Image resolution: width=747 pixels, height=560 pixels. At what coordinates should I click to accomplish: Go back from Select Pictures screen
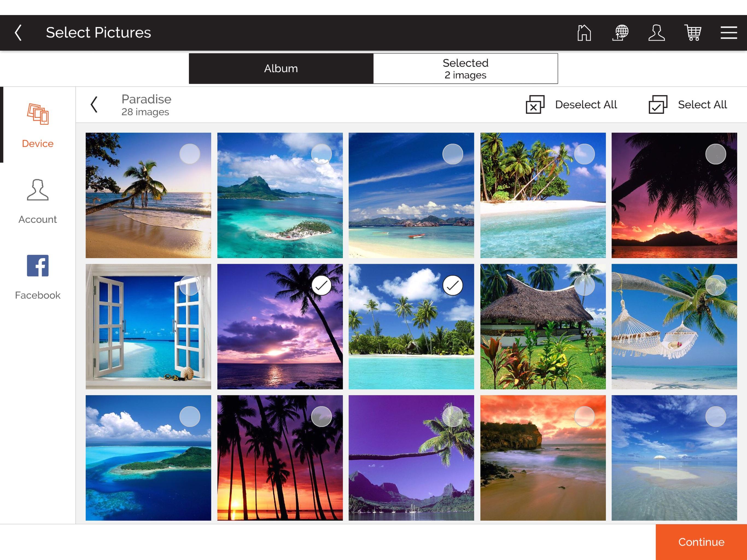pos(18,33)
